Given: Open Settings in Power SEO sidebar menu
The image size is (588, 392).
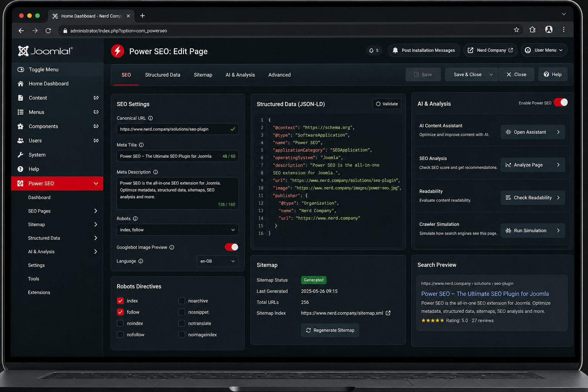Looking at the screenshot, I should 36,265.
